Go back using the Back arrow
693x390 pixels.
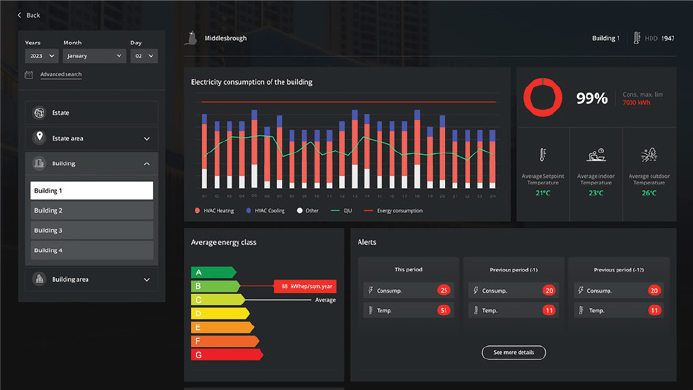click(29, 15)
